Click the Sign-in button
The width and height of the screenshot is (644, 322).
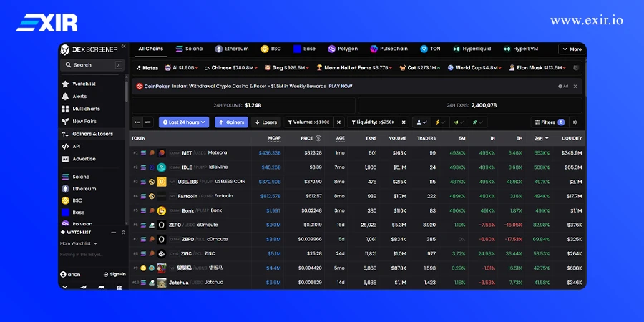[114, 274]
